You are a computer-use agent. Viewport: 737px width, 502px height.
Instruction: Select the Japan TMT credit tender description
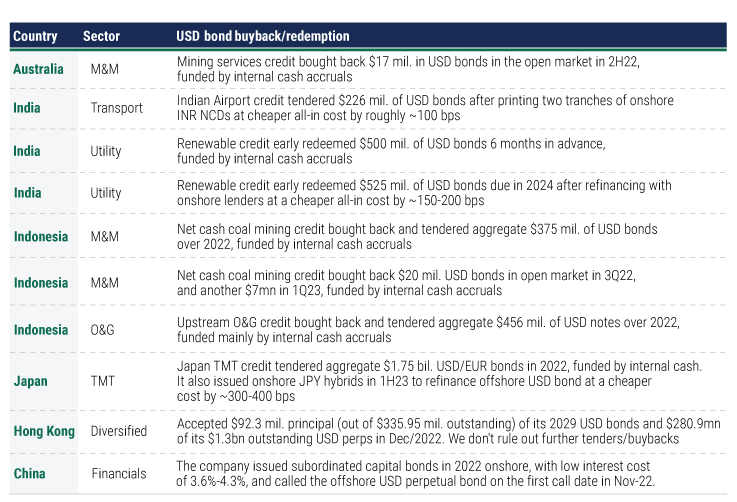pyautogui.click(x=438, y=381)
